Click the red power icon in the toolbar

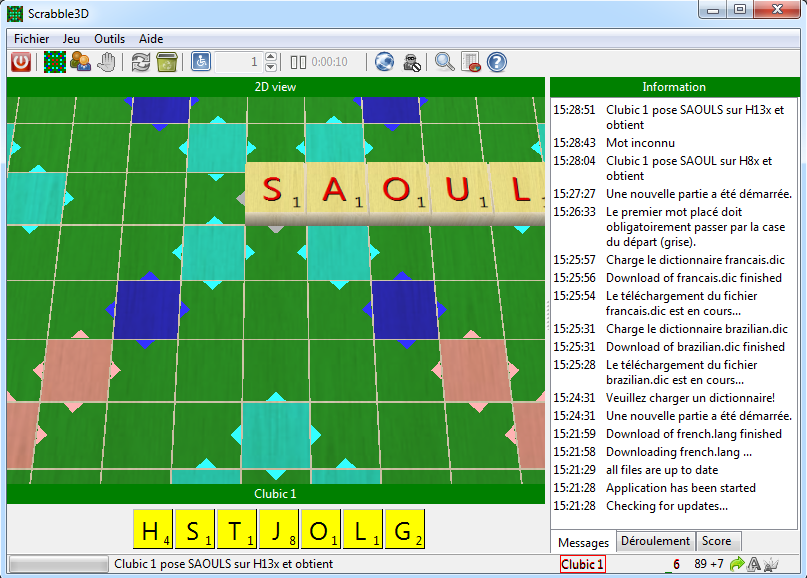pyautogui.click(x=21, y=62)
